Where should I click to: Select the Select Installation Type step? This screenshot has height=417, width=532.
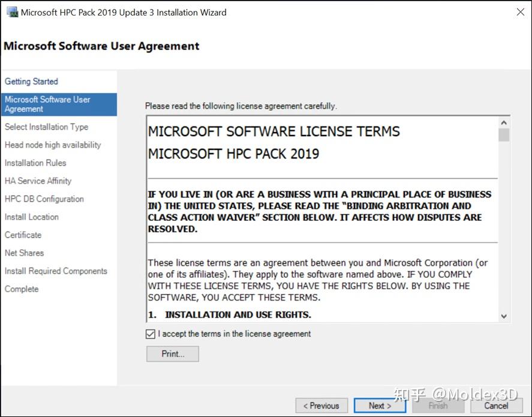click(45, 127)
